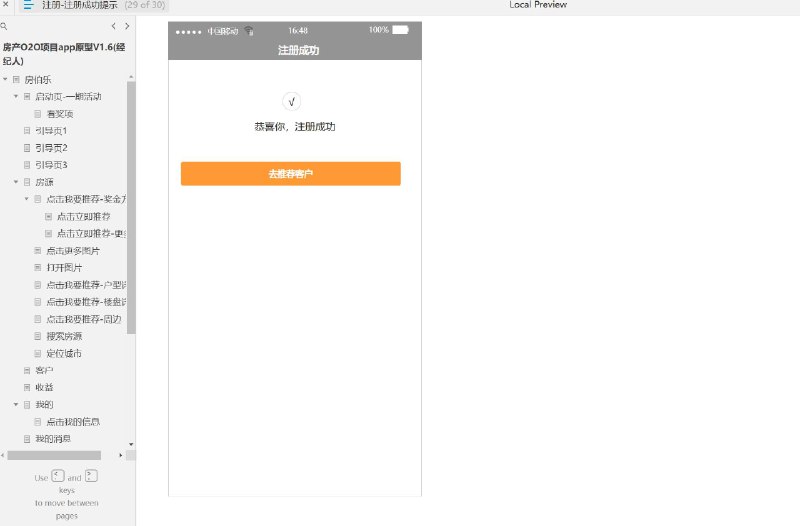Open the 搜索房源 page
Viewport: 800px width, 526px height.
pyautogui.click(x=64, y=336)
